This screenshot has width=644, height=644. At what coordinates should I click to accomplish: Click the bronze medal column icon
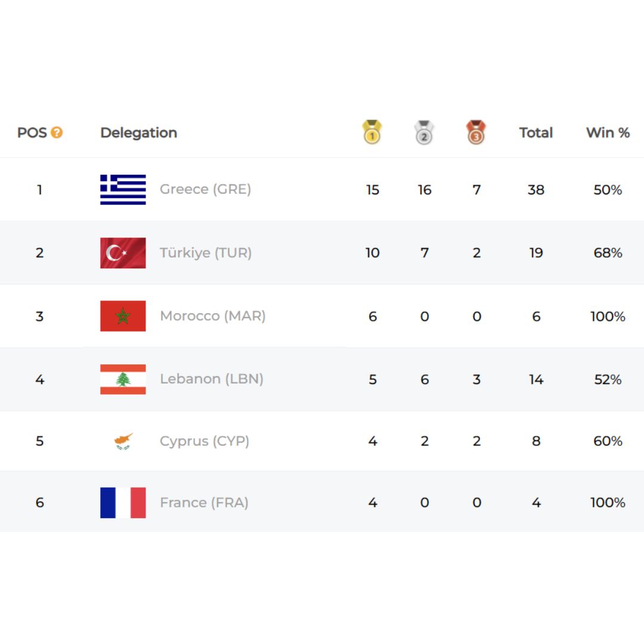476,132
